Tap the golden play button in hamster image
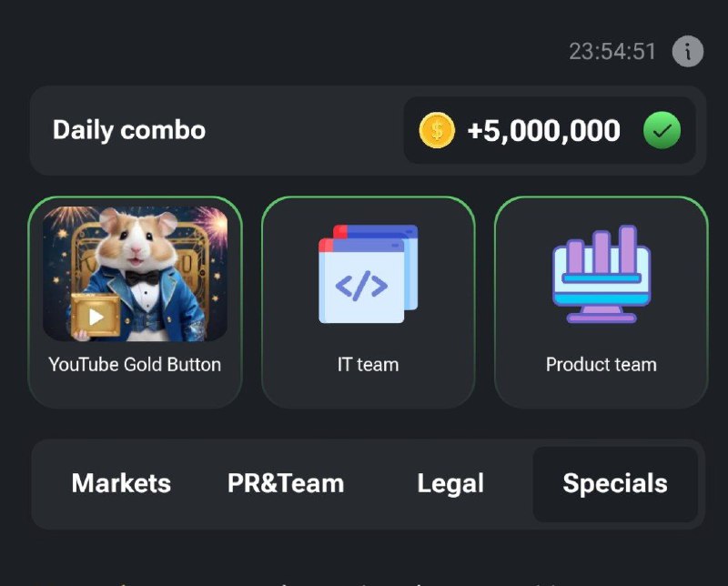This screenshot has width=728, height=586. [x=96, y=317]
